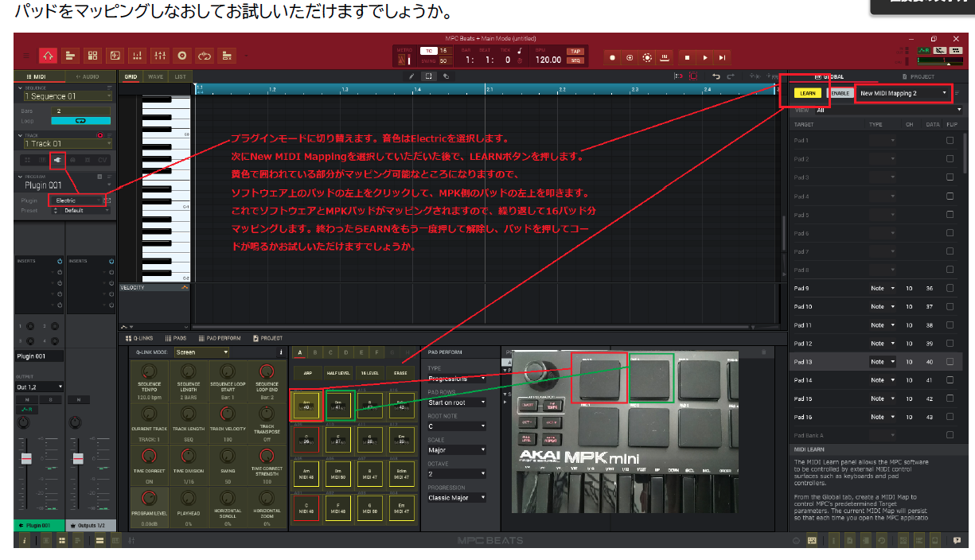
Task: Start recording with the record button
Action: [612, 57]
